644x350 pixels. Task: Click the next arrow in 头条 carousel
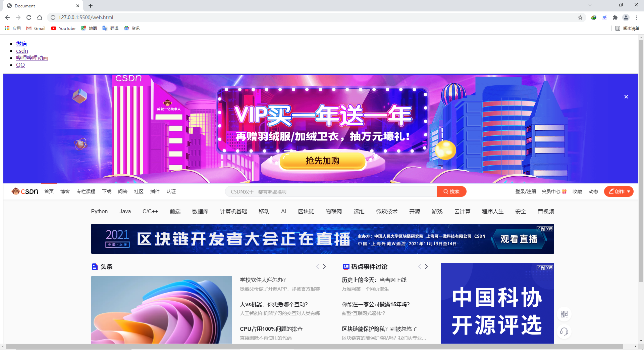point(324,266)
